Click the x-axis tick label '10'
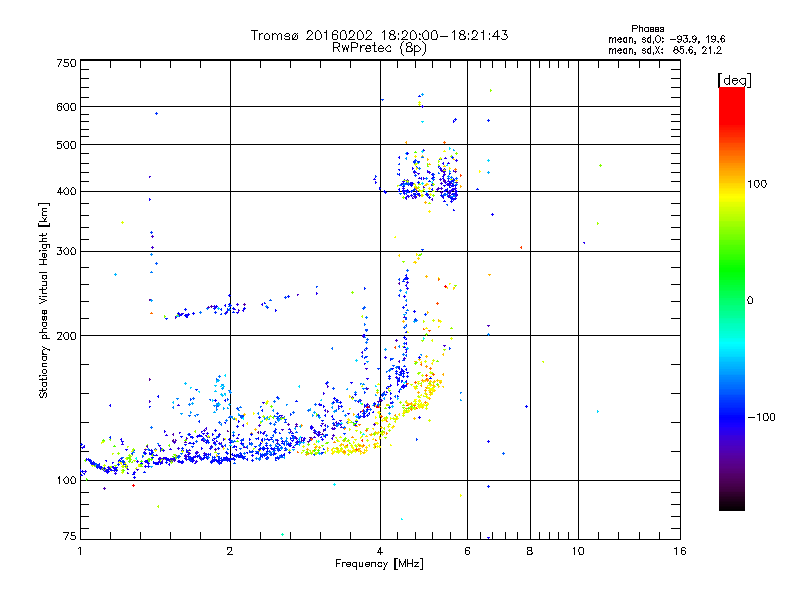This screenshot has width=800, height=600. [578, 551]
